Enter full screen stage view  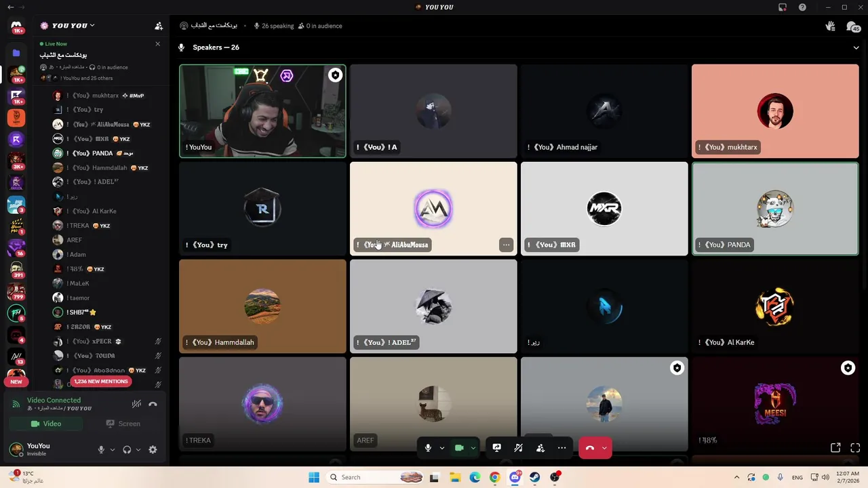(855, 448)
